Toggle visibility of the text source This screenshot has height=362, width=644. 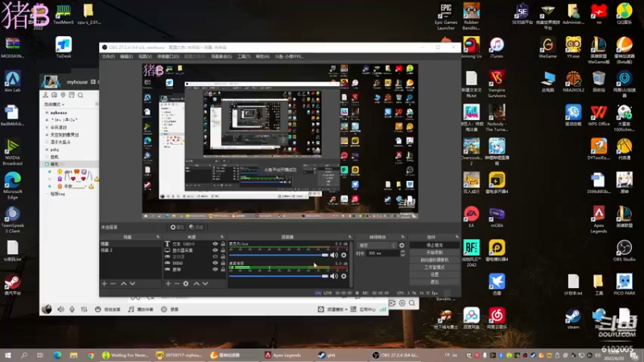pos(215,244)
